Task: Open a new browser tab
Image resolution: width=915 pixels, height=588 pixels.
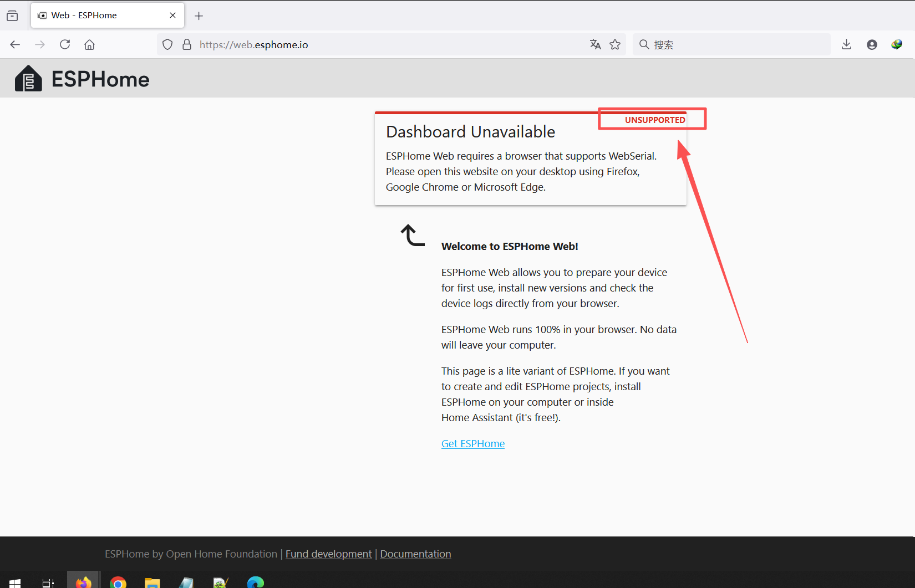Action: click(x=199, y=16)
